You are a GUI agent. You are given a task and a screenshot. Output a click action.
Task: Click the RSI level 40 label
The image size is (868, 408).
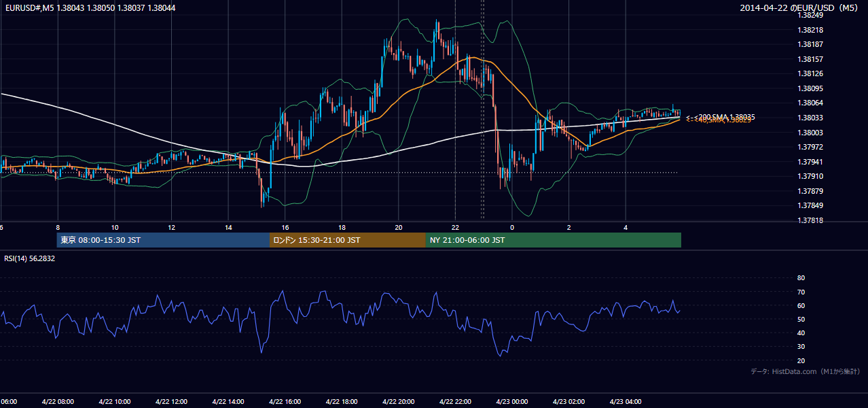click(801, 333)
